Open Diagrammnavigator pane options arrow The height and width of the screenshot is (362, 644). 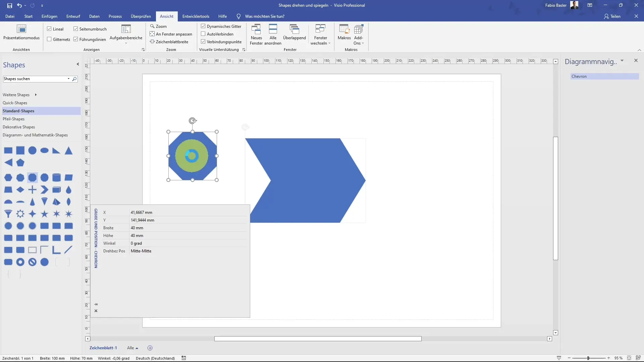[622, 61]
